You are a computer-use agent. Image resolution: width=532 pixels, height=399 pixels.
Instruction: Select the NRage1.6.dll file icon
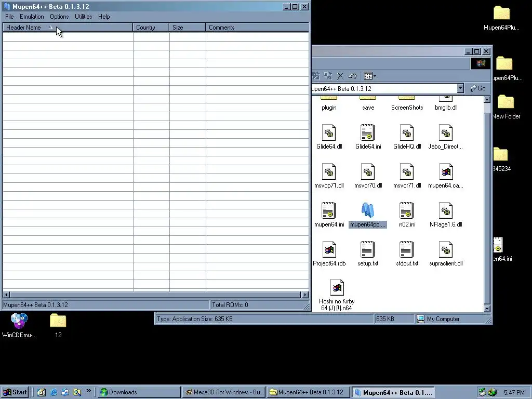pos(445,211)
